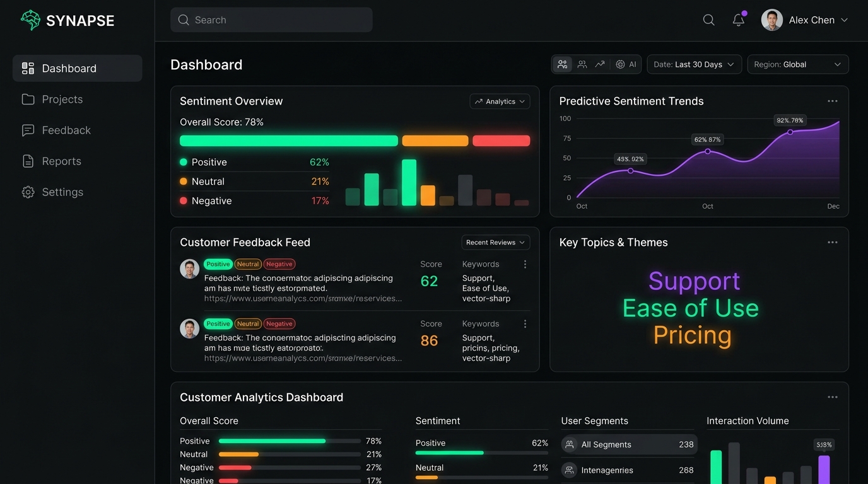Click the Intenagenries segment icon

(570, 470)
